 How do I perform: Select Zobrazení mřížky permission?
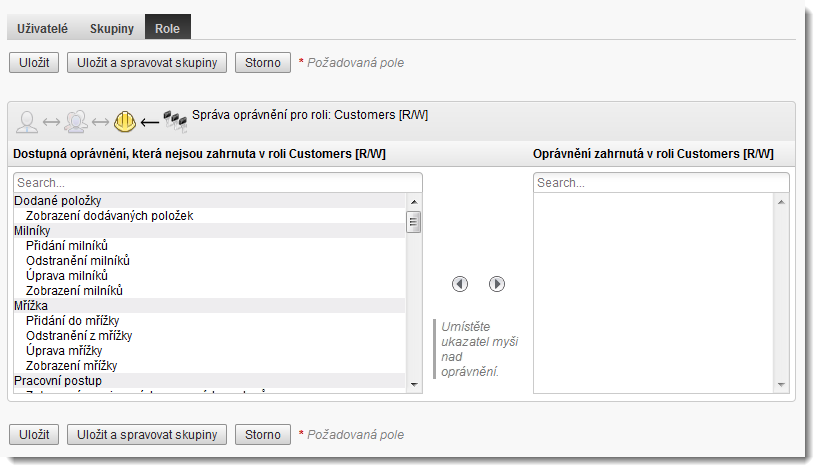click(209, 366)
